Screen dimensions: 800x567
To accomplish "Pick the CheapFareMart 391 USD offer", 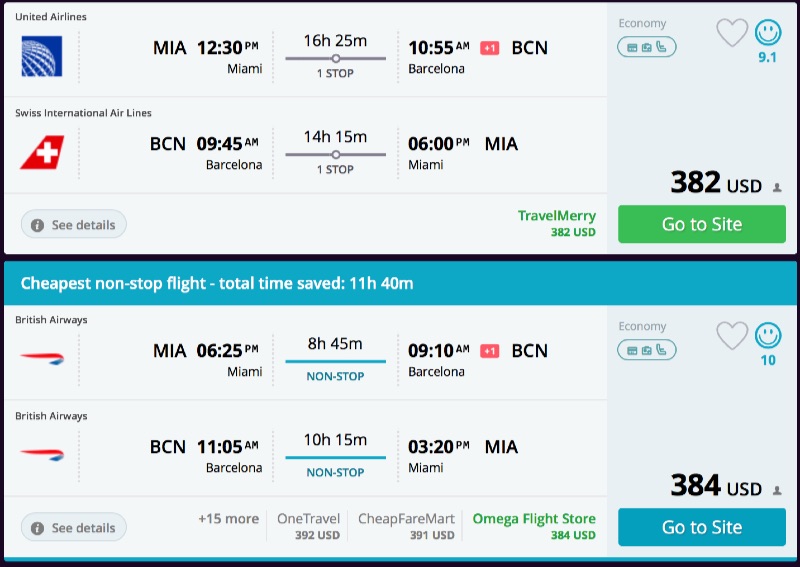I will click(x=406, y=526).
